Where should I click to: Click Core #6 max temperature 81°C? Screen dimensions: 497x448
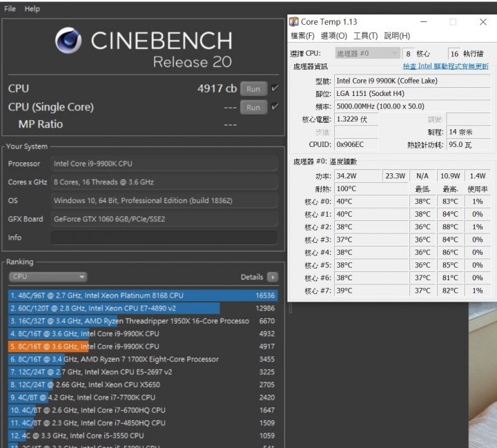[450, 277]
